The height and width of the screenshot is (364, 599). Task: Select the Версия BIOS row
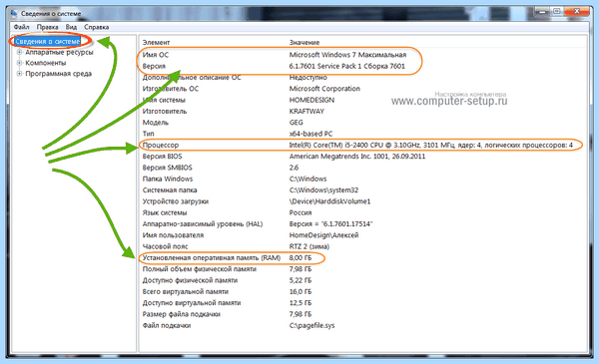(363, 157)
